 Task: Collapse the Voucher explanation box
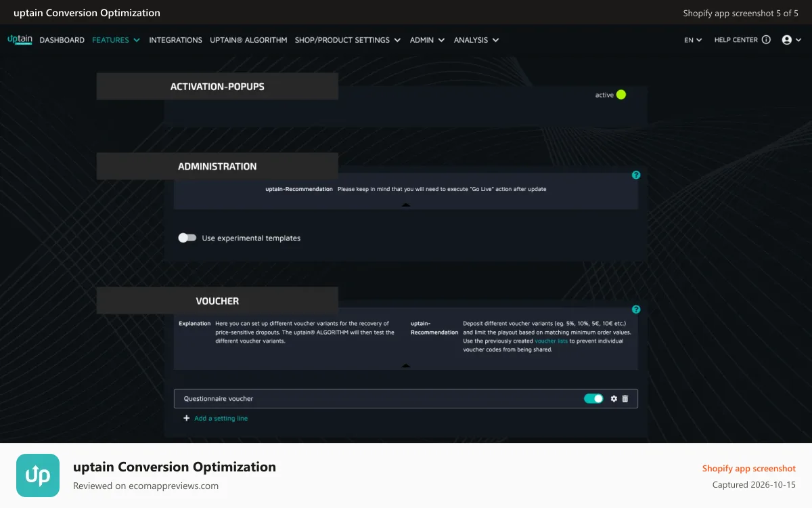point(406,365)
